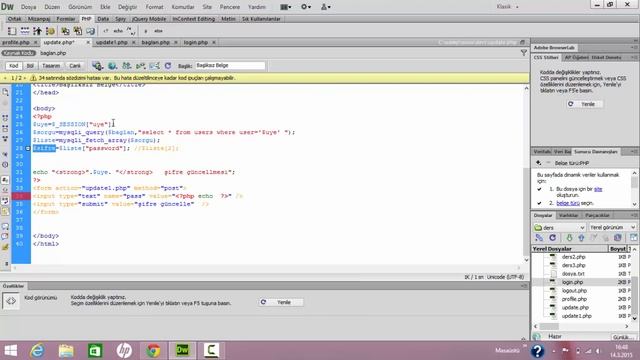Click Yenile button in Properties panel
Image resolution: width=640 pixels, height=360 pixels.
(281, 302)
